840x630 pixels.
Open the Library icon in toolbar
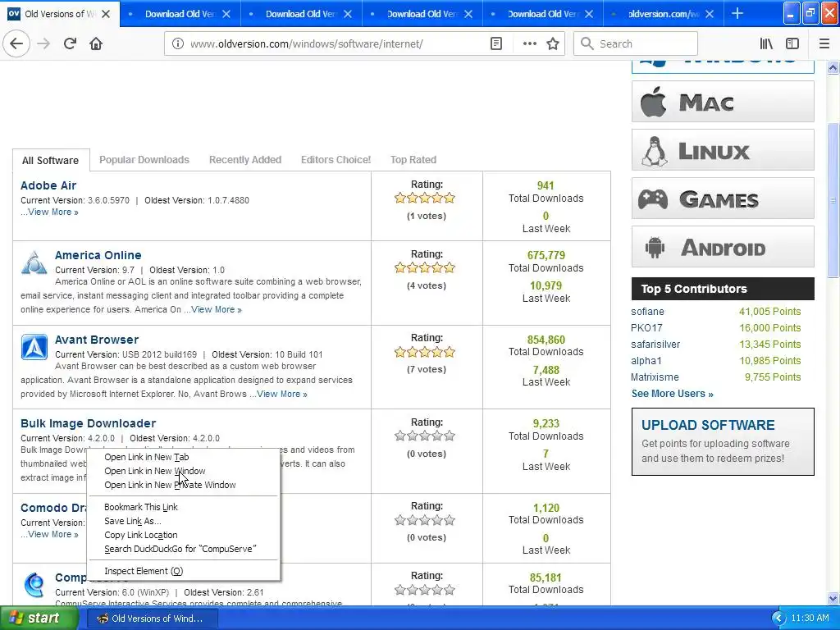766,43
